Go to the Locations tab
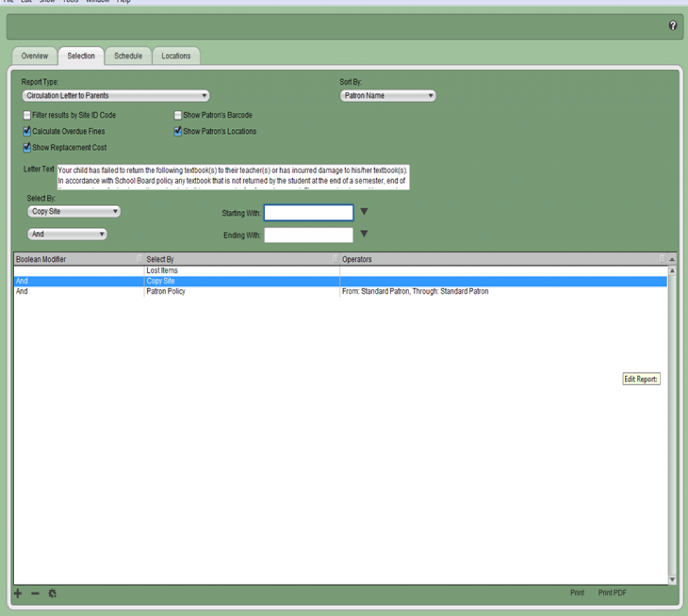 pyautogui.click(x=176, y=56)
